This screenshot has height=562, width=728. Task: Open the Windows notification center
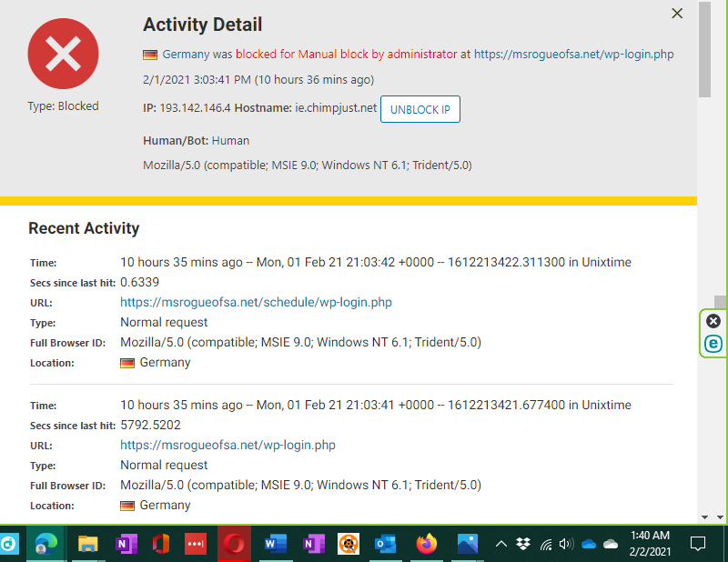[x=698, y=544]
